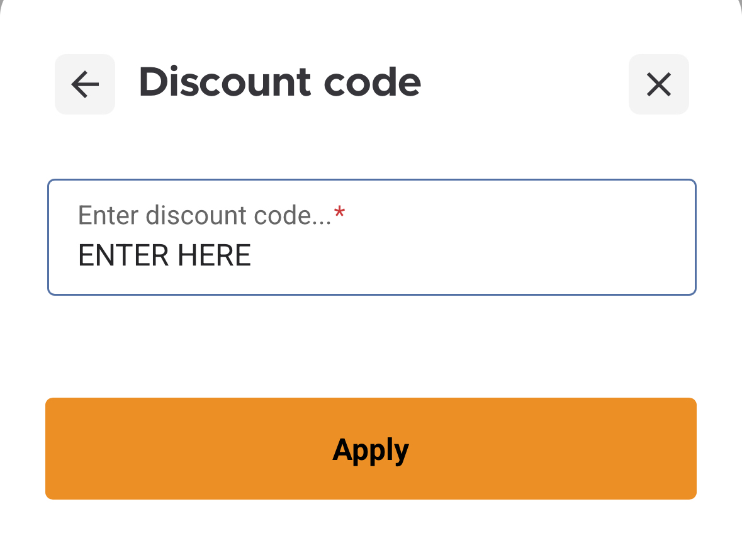Apply the entered discount code
The height and width of the screenshot is (560, 742).
(x=371, y=449)
